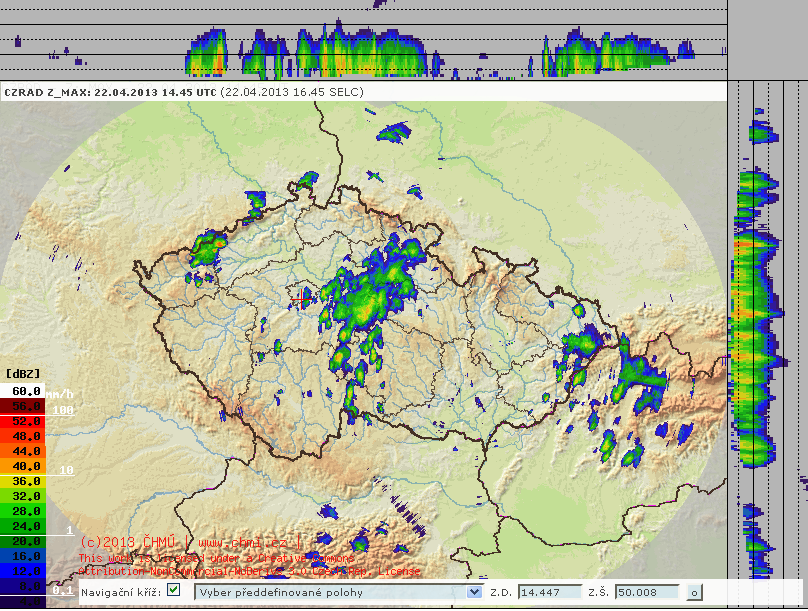Click the red navigation cross on map

(x=301, y=299)
